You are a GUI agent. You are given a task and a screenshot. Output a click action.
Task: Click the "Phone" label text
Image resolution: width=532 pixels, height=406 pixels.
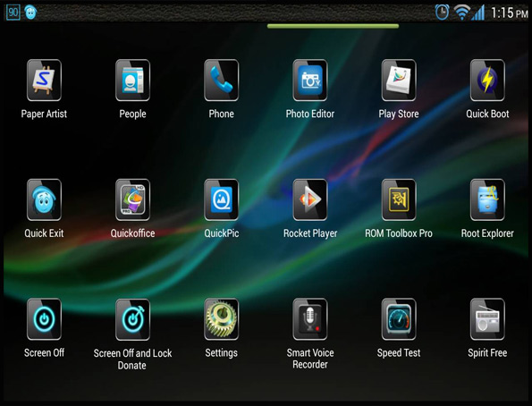pos(221,114)
